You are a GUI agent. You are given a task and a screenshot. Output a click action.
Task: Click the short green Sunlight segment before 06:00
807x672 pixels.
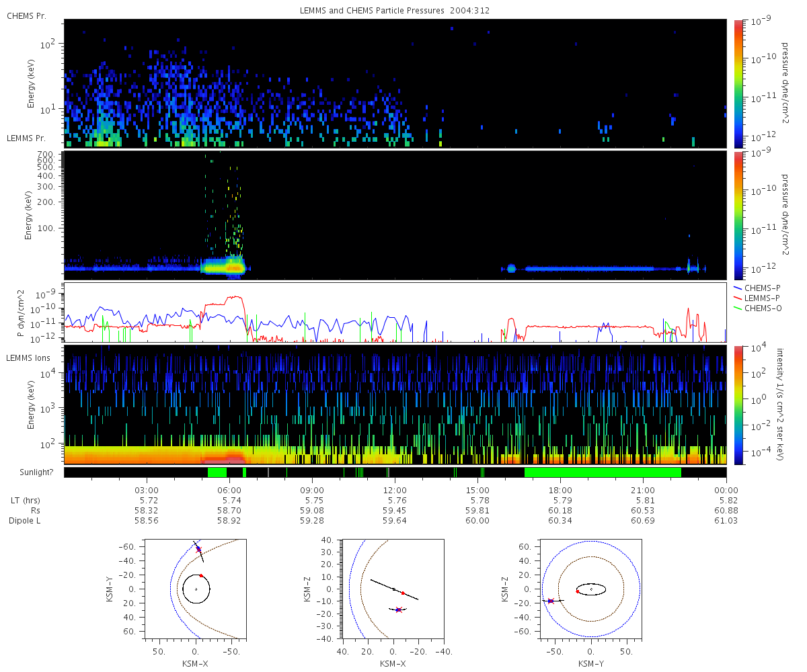(x=217, y=472)
